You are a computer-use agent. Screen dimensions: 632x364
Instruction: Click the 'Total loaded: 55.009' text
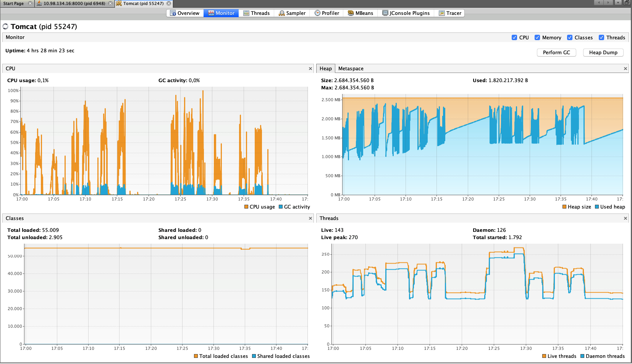[33, 230]
